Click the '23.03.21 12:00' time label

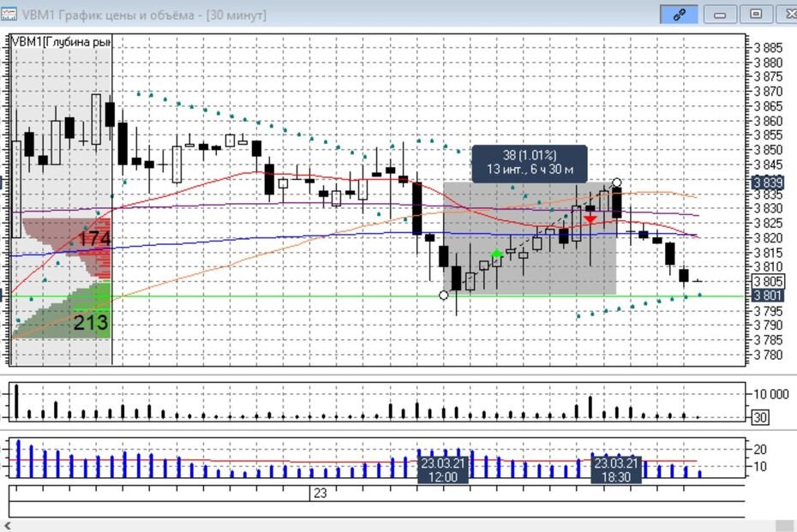443,470
